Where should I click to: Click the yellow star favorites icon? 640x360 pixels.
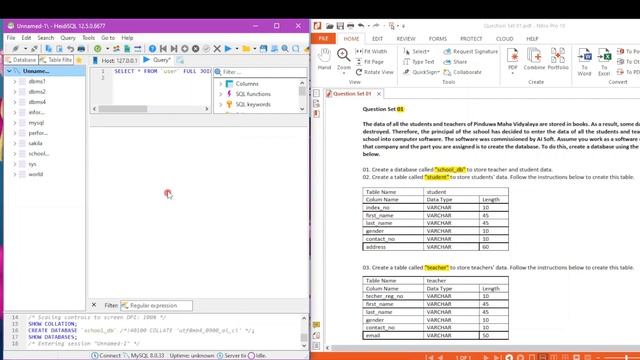79,60
